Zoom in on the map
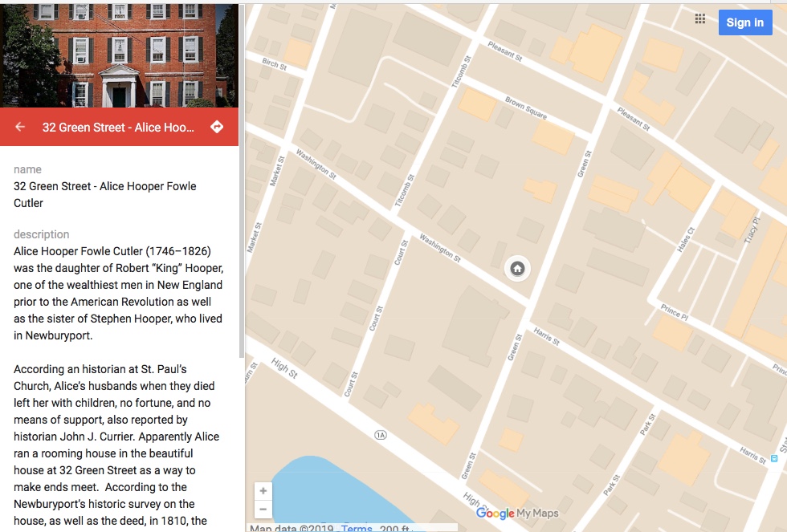Screen dimensions: 787x532 [263, 491]
